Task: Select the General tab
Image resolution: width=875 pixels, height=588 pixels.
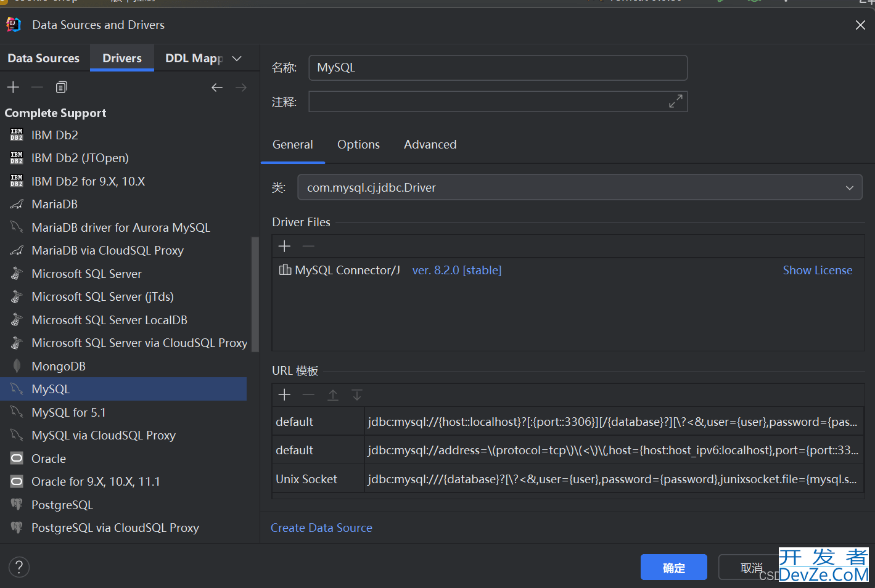Action: click(293, 144)
